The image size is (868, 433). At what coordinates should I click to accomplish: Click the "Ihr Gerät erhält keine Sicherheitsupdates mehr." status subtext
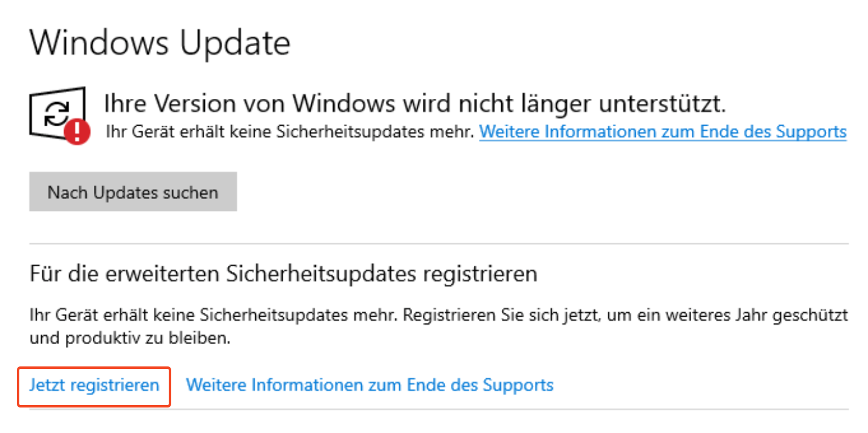click(290, 132)
